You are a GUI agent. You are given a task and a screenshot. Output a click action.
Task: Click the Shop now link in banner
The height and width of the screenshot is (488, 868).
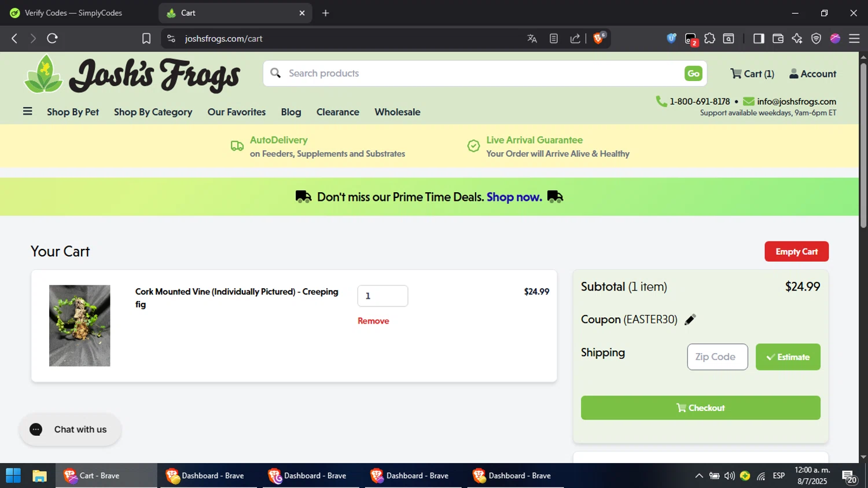click(514, 197)
